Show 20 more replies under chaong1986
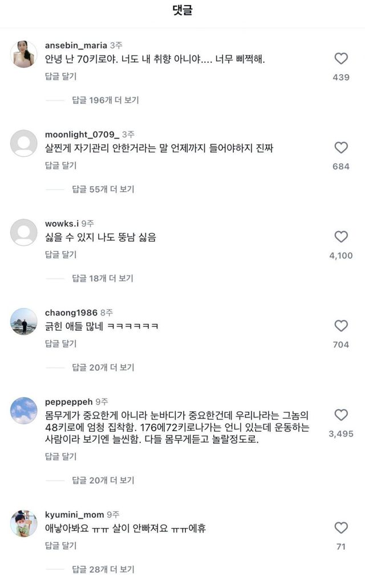365x588 pixels. tap(103, 367)
